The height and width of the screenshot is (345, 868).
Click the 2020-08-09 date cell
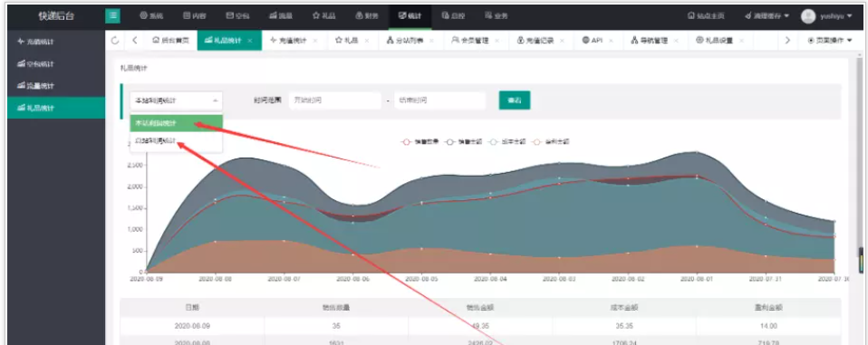point(192,326)
